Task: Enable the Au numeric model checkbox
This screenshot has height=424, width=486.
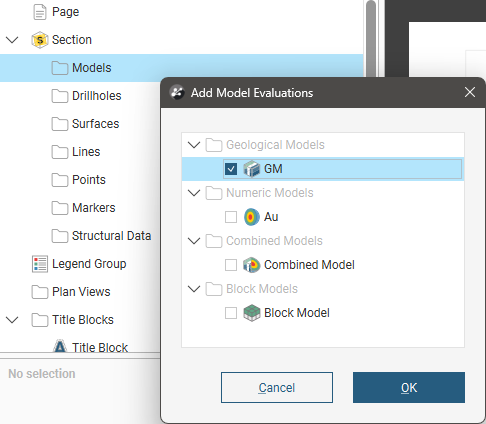Action: pyautogui.click(x=231, y=217)
